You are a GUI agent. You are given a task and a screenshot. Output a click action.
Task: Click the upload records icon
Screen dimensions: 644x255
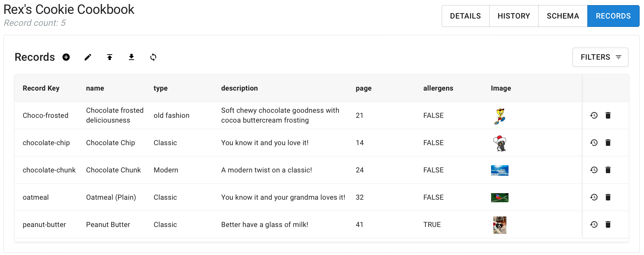110,57
